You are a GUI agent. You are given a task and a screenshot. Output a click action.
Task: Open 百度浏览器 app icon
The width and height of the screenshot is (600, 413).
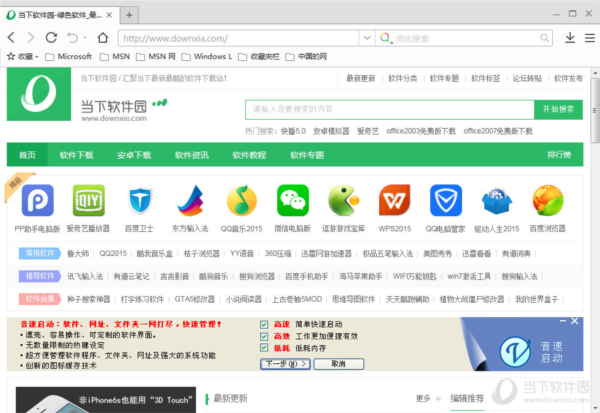[548, 200]
